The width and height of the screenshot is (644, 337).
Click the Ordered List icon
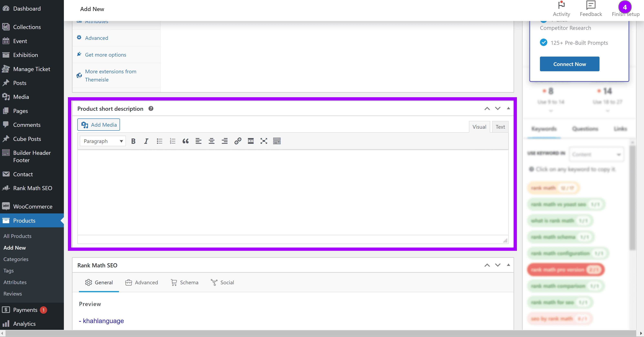click(x=172, y=141)
